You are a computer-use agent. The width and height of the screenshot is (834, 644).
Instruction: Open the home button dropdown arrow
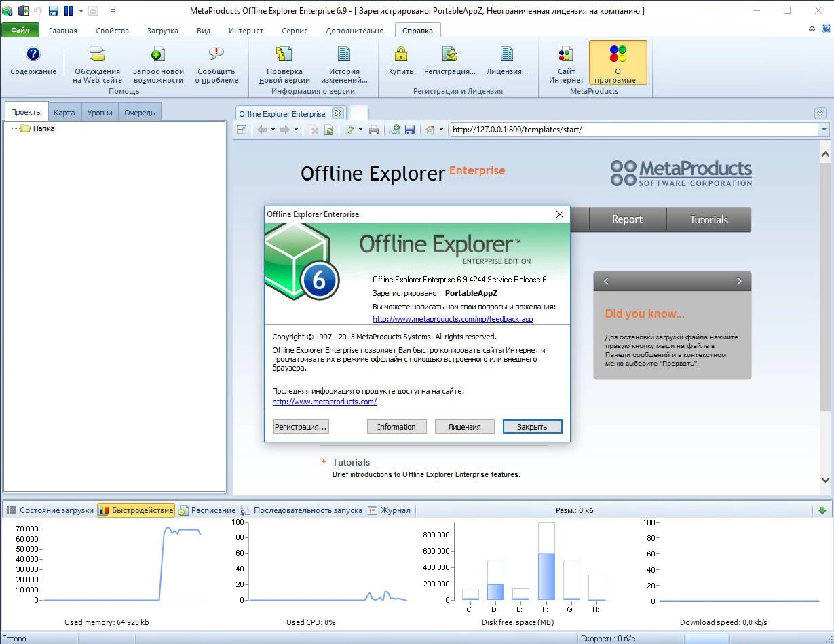click(x=441, y=130)
